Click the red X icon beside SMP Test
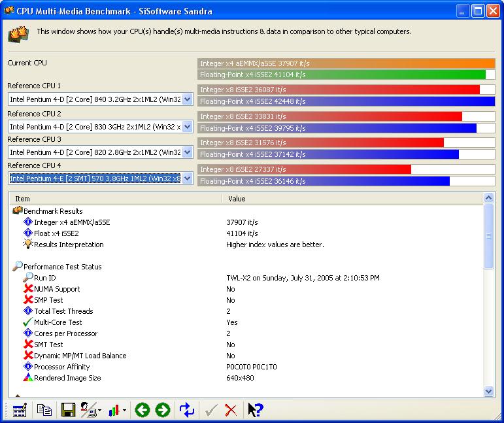 tap(28, 299)
